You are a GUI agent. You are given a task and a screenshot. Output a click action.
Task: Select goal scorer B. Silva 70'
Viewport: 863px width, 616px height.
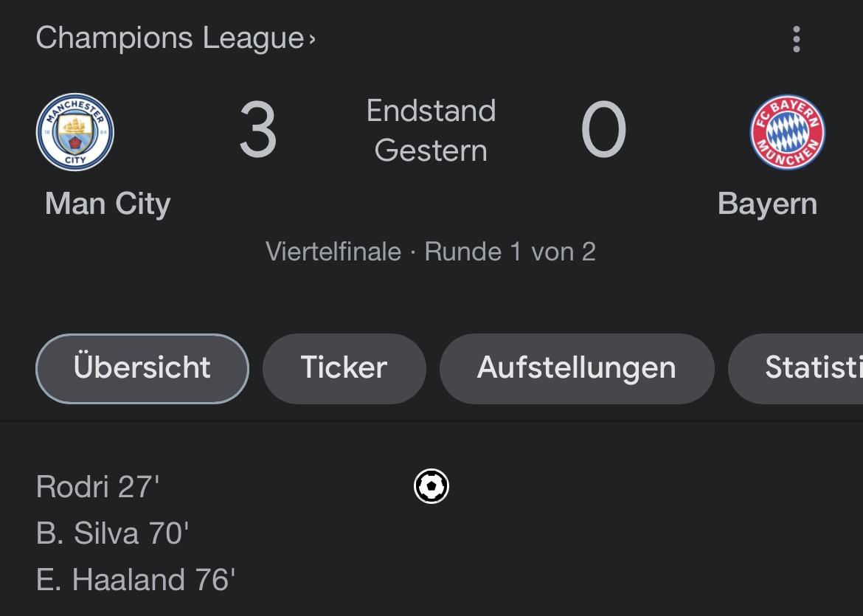[112, 533]
